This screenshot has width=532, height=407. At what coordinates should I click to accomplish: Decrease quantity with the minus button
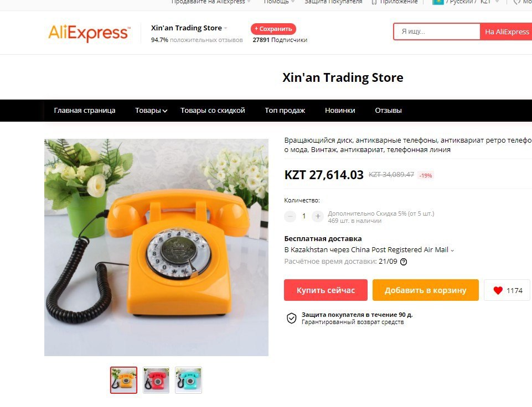point(290,216)
